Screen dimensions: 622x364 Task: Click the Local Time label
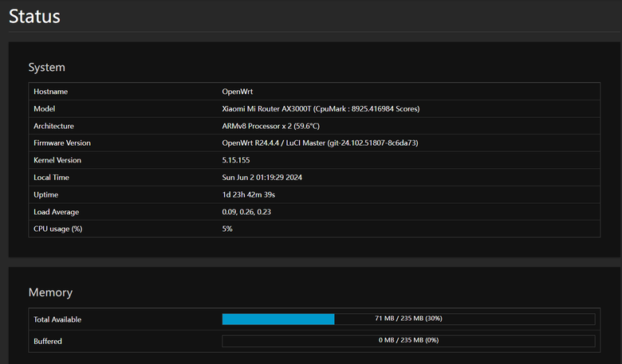51,178
